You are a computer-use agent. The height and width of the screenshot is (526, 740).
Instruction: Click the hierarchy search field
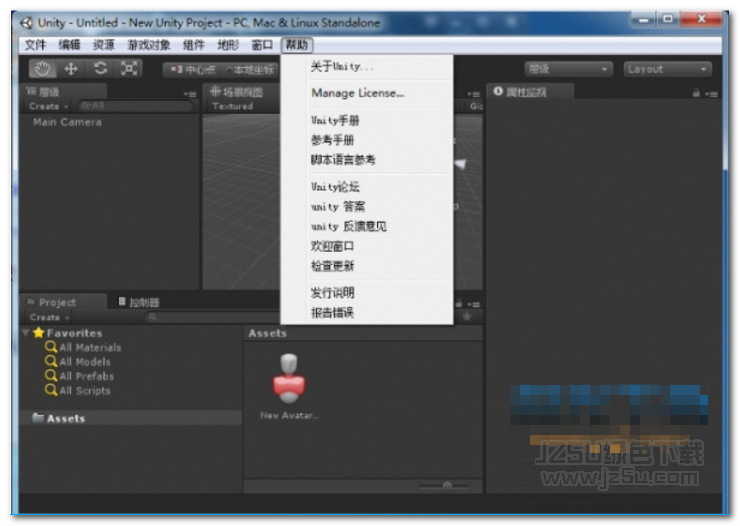(x=135, y=106)
